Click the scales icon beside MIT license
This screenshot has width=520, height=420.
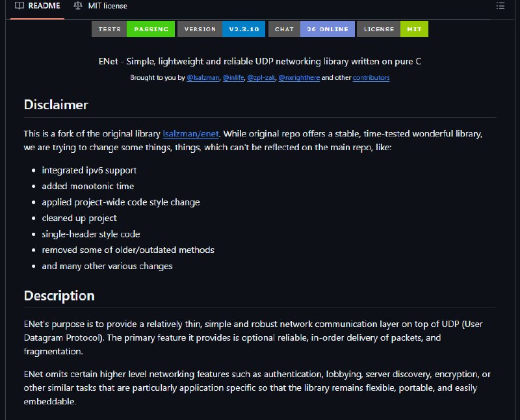(x=78, y=6)
